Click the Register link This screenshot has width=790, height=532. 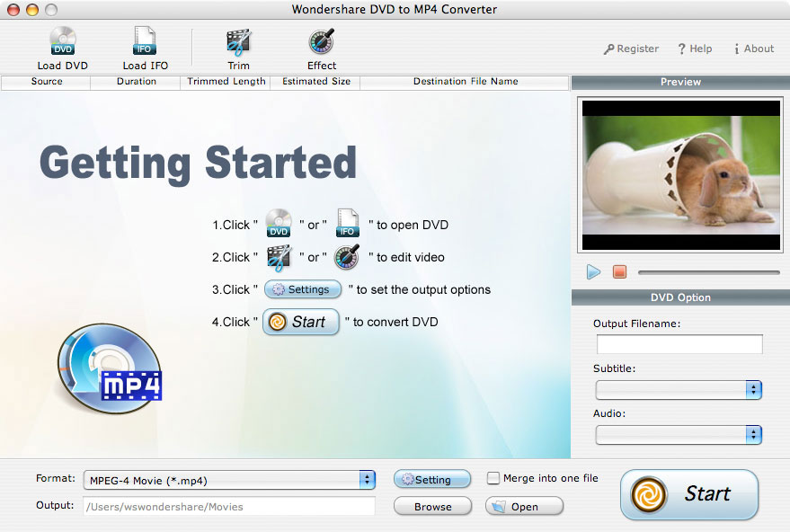click(631, 49)
